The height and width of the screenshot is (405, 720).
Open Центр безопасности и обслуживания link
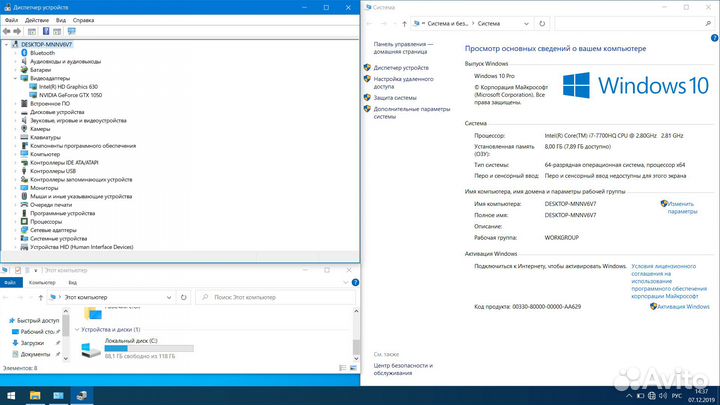coord(403,369)
